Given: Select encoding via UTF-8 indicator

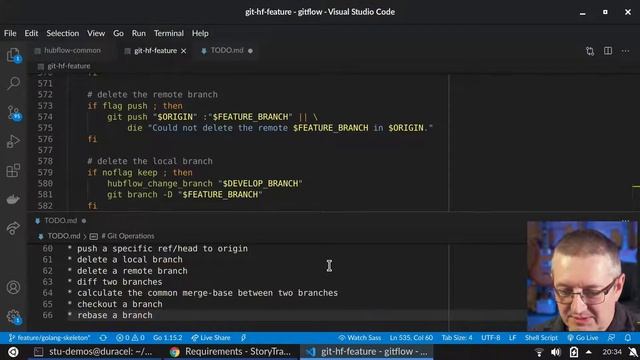Looking at the screenshot, I should coord(491,338).
